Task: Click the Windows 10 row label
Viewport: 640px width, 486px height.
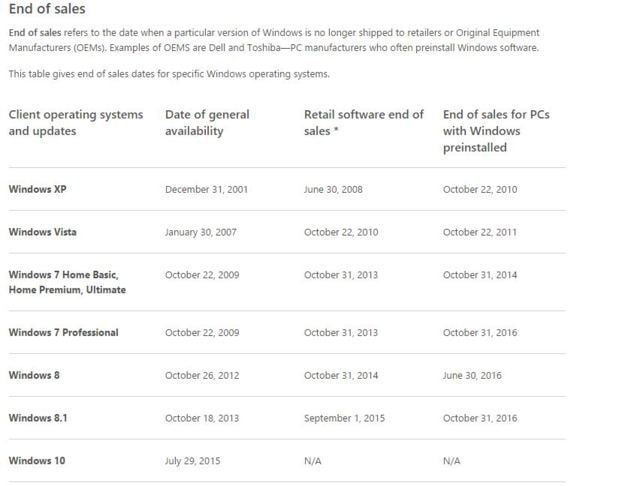Action: point(37,461)
